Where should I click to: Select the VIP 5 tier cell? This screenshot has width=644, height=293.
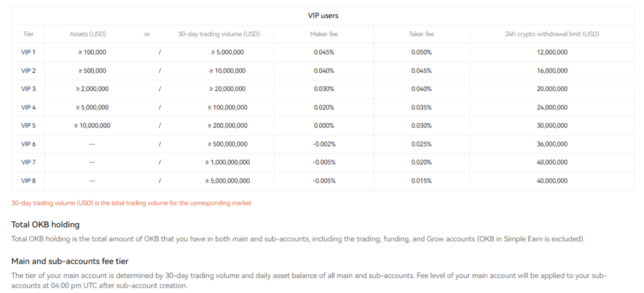pos(28,126)
